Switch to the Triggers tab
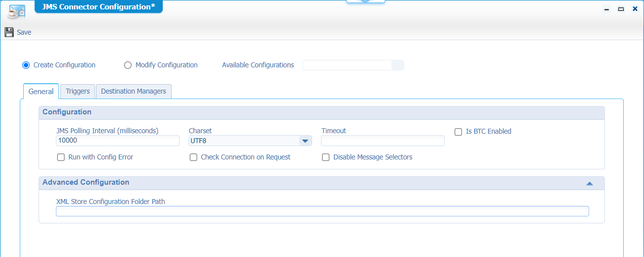Screen dimensions: 644x257 (78, 92)
